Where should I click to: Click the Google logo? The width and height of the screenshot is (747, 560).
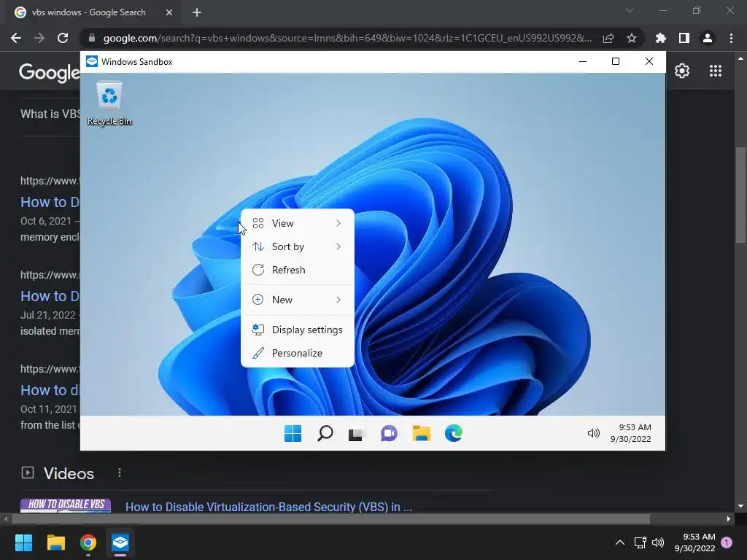click(50, 72)
